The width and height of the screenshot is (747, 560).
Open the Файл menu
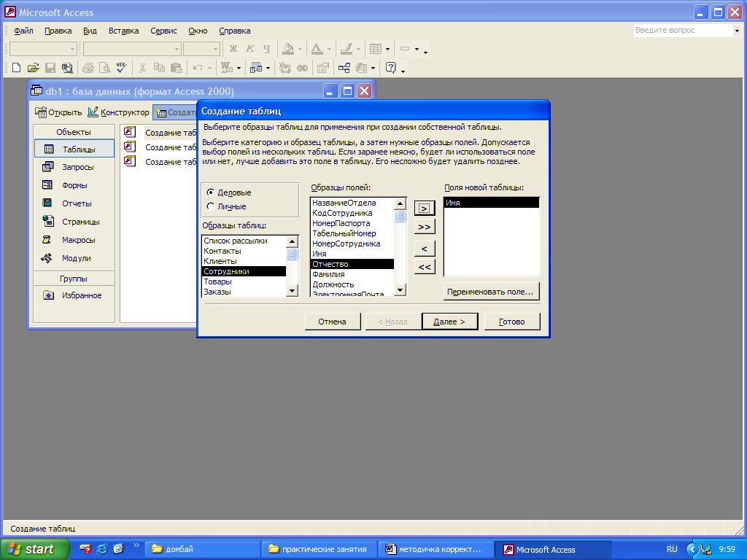tap(23, 31)
